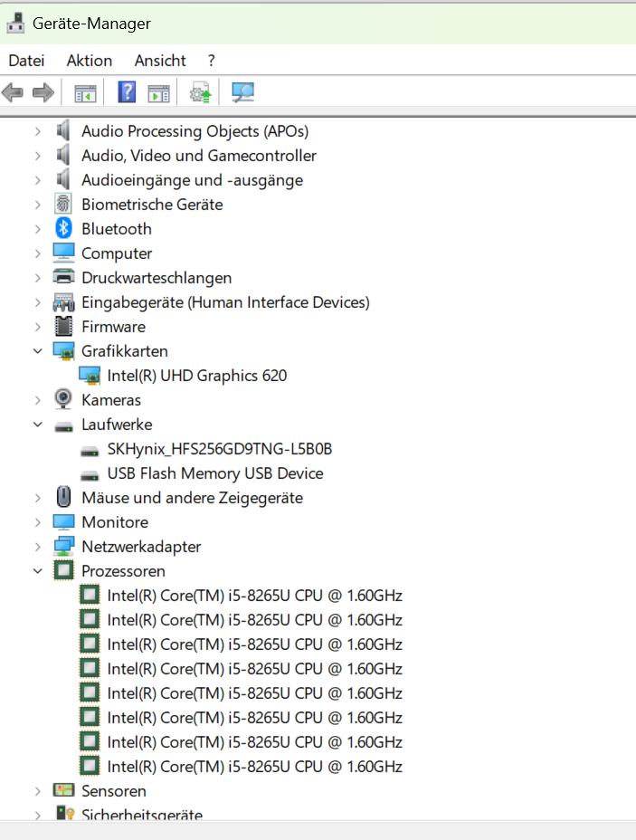
Task: Click the network icon of Netzwerkadapter
Action: coord(63,546)
